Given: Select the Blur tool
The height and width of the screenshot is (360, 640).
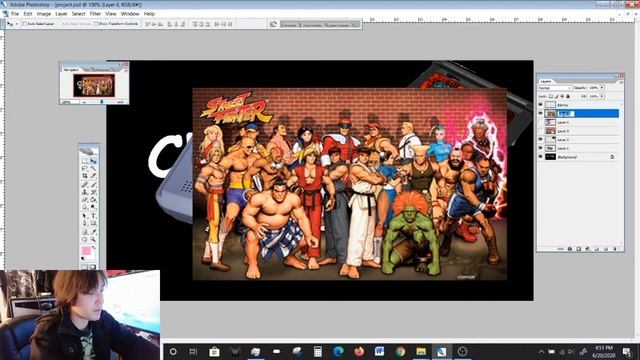Looking at the screenshot, I should [x=84, y=208].
